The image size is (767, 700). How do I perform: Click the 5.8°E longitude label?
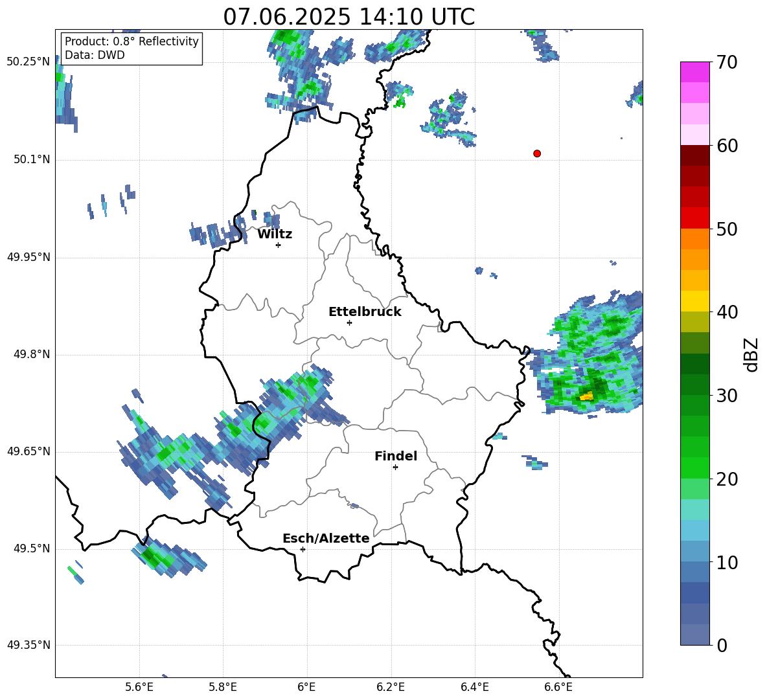223,687
